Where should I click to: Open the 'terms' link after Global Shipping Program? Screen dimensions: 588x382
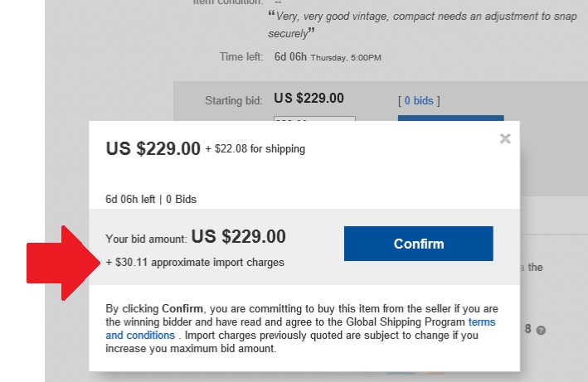point(482,322)
